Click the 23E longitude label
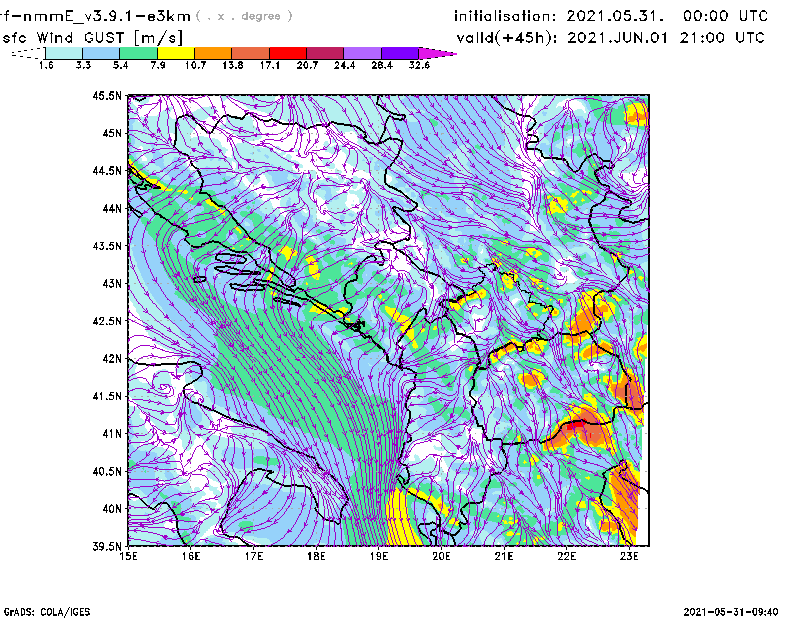The height and width of the screenshot is (618, 800). [x=629, y=556]
